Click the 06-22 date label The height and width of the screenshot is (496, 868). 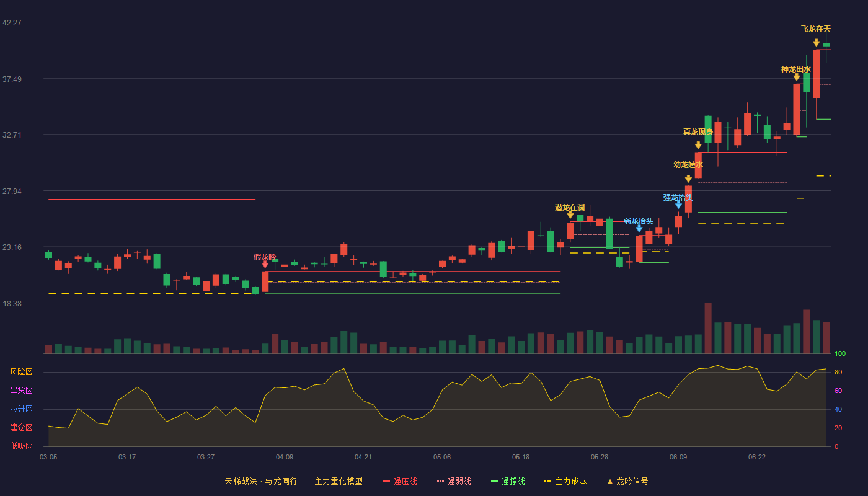pyautogui.click(x=757, y=457)
